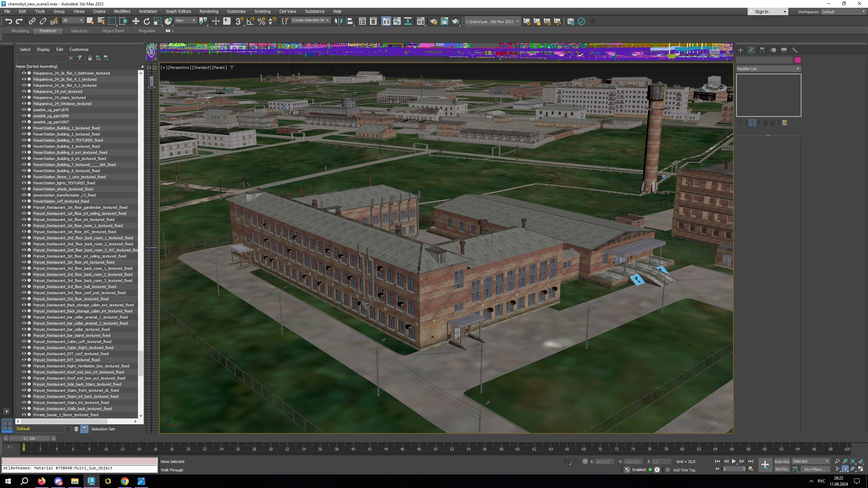Click the Auto Key button
Screen dimensions: 868x488
click(x=782, y=462)
